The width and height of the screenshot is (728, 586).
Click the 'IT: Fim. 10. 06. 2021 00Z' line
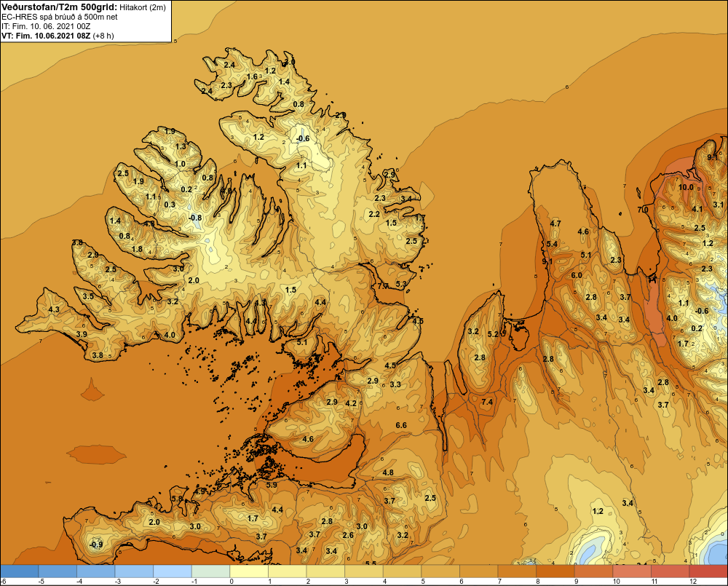pyautogui.click(x=45, y=26)
